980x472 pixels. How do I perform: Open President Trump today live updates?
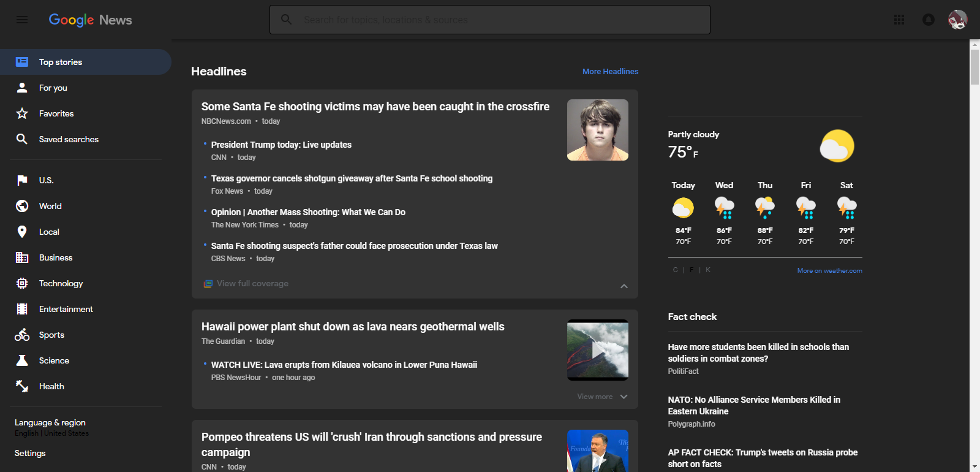click(281, 145)
